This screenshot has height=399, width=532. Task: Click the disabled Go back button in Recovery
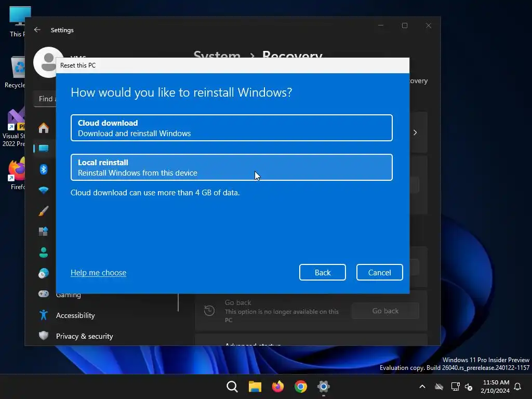pyautogui.click(x=385, y=311)
